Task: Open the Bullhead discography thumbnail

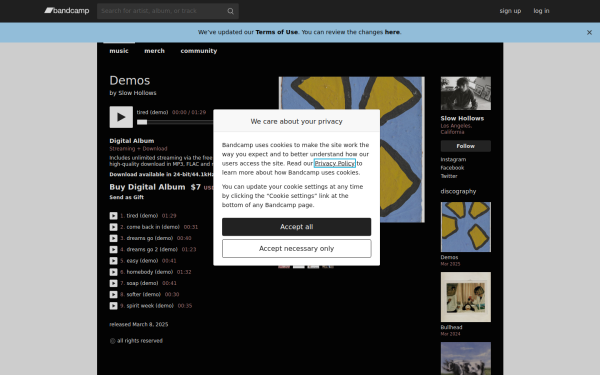Action: point(466,297)
